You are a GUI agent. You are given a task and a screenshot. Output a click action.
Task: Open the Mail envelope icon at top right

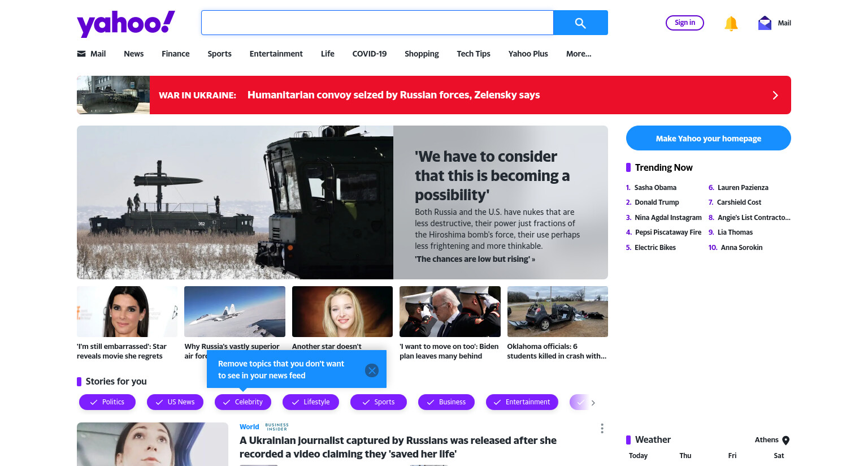[765, 23]
